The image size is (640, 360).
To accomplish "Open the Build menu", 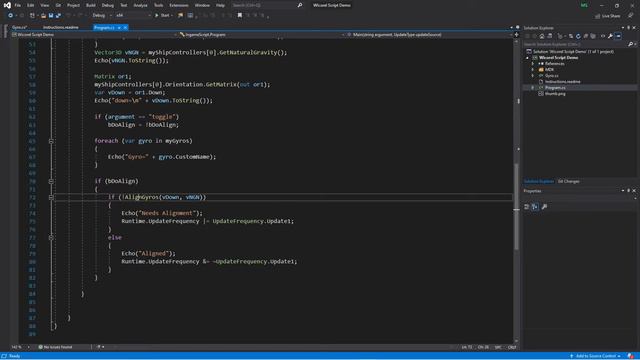I will (x=91, y=5).
